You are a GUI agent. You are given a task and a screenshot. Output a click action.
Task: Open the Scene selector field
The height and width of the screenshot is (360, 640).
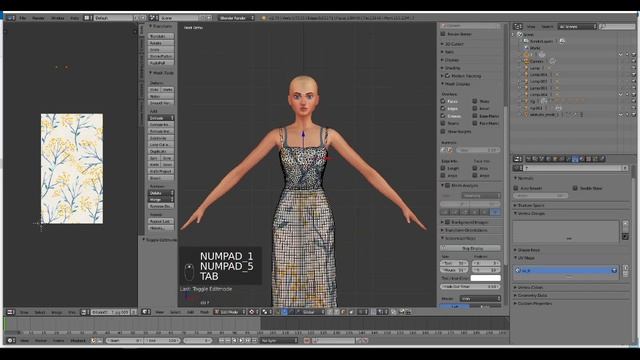click(x=180, y=18)
